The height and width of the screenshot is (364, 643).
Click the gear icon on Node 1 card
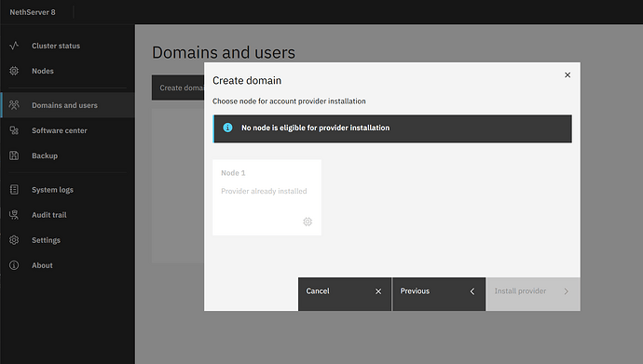tap(308, 222)
